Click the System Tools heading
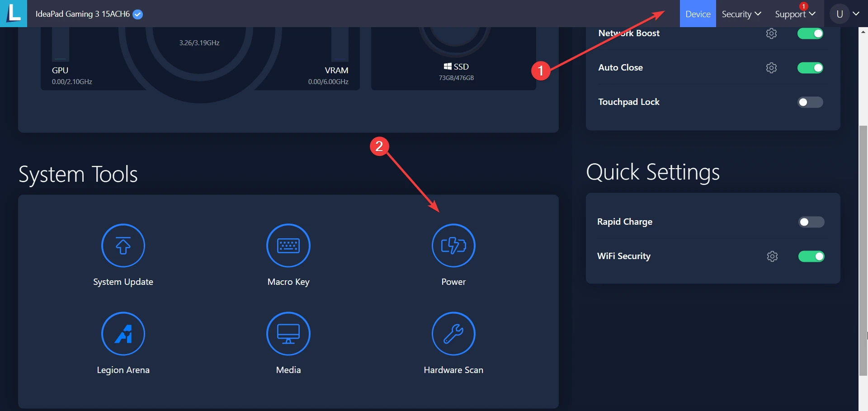868x411 pixels. [78, 175]
